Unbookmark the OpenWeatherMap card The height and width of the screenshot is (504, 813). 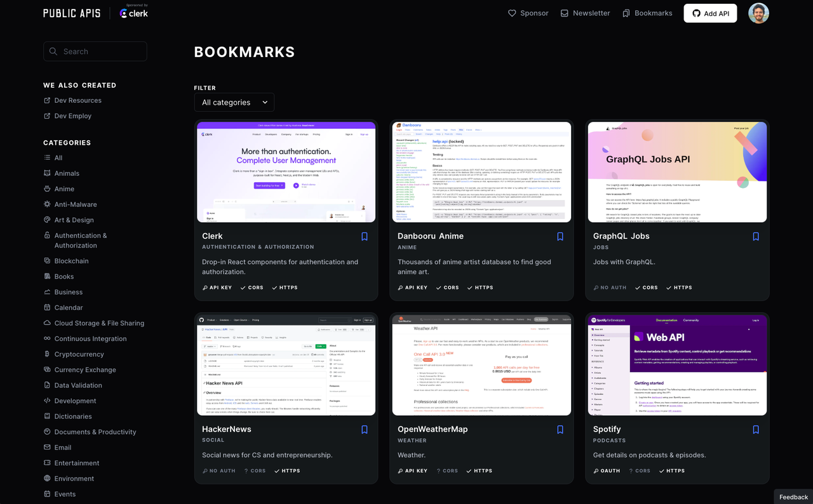560,430
